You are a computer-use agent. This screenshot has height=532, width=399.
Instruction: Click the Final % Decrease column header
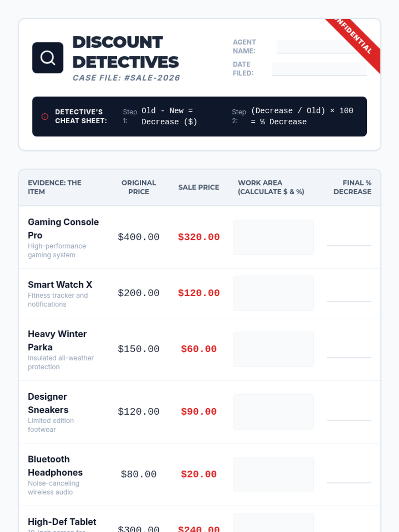(x=352, y=187)
